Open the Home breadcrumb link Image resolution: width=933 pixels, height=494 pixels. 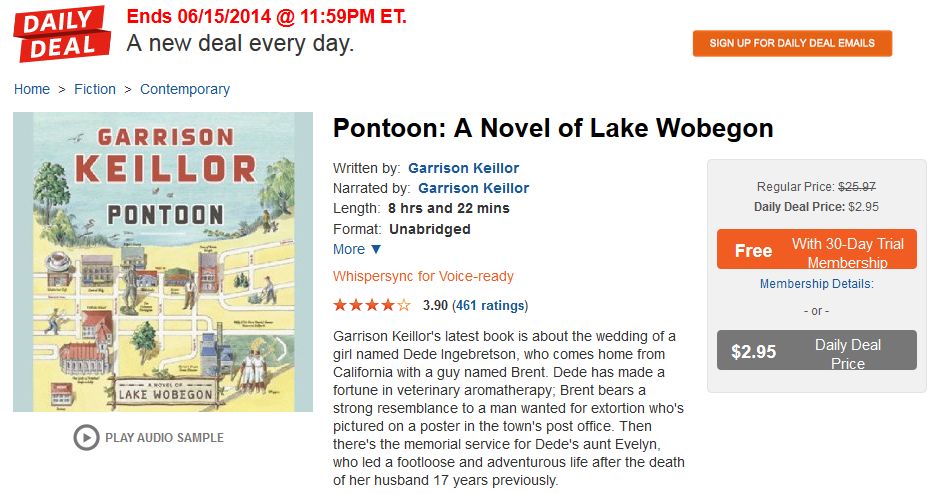[x=32, y=89]
